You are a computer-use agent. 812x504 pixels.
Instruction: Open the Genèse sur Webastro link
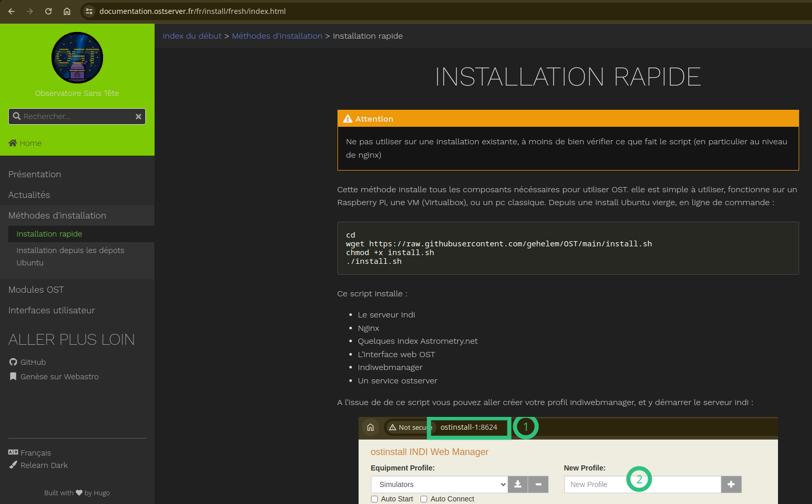coord(60,377)
